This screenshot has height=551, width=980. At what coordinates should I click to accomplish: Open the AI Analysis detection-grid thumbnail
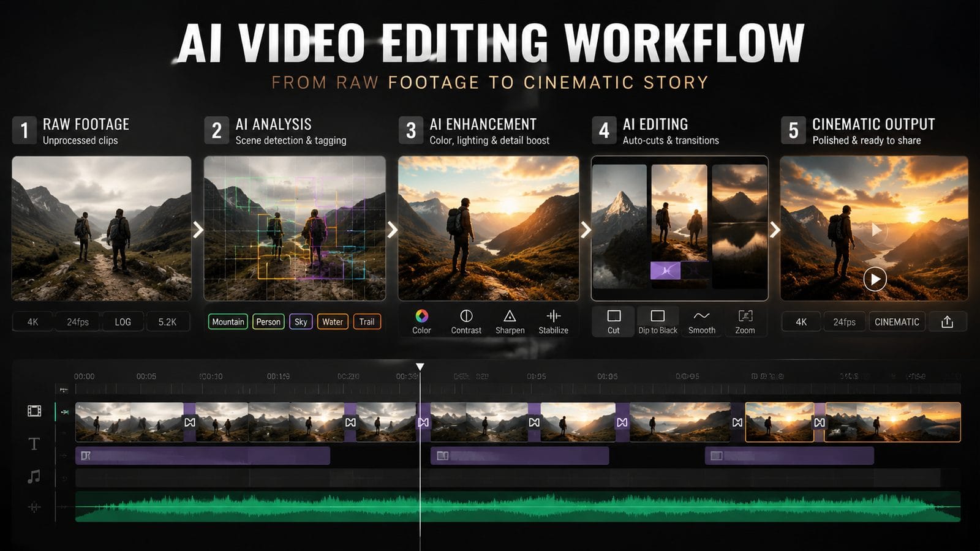(295, 228)
